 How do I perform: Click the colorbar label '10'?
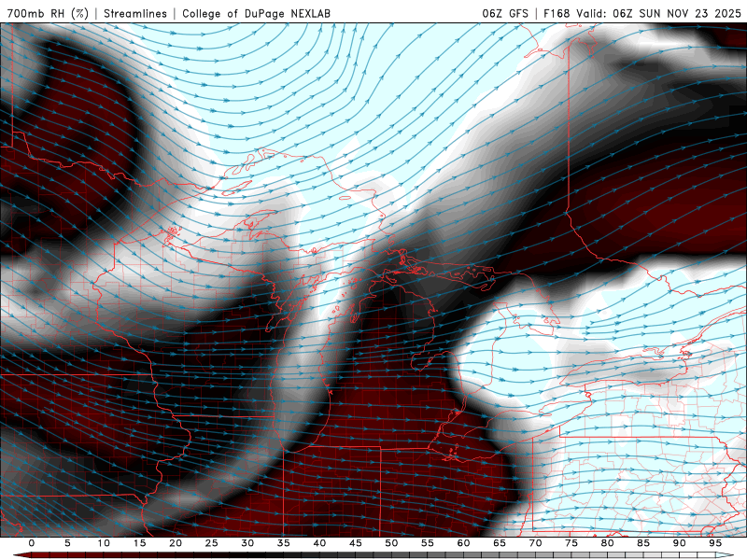[x=104, y=543]
